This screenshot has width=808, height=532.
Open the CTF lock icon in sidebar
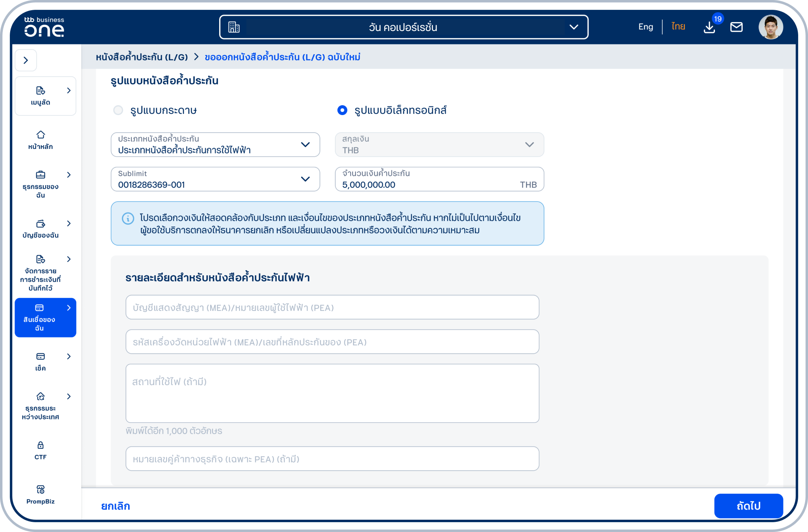[x=40, y=445]
